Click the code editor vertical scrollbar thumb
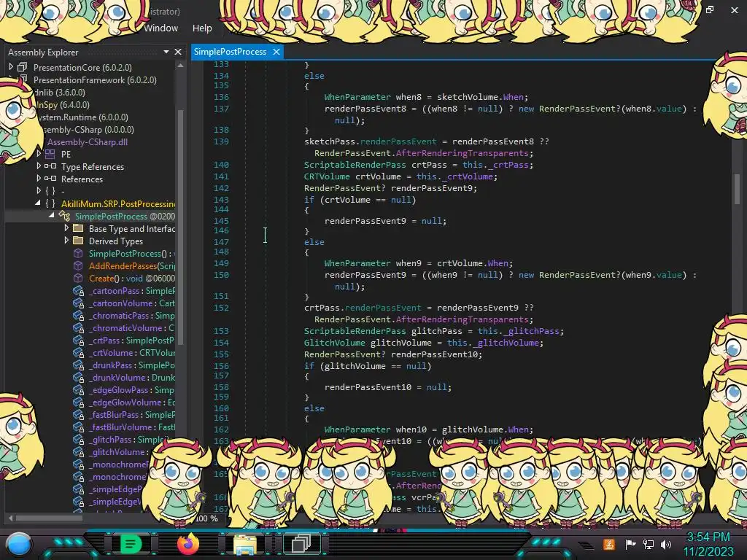 pos(737,188)
